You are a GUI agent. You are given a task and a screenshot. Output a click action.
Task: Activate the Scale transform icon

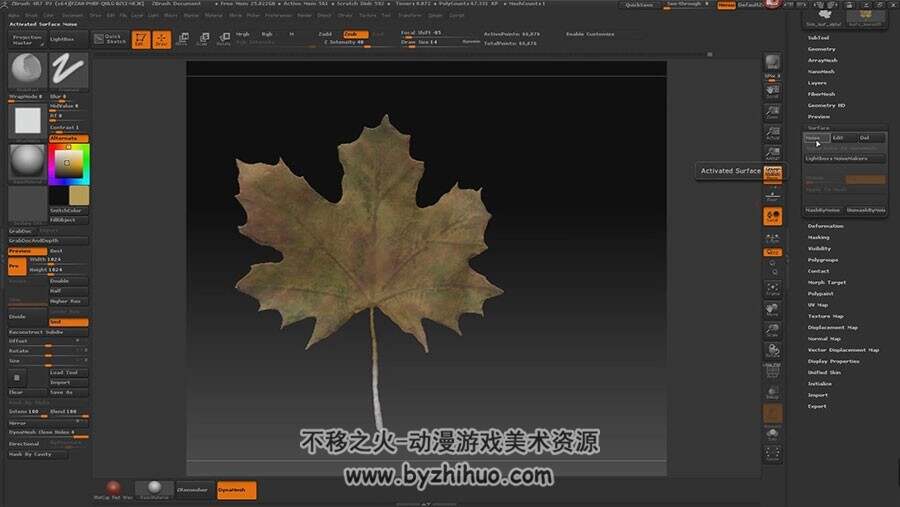(203, 40)
